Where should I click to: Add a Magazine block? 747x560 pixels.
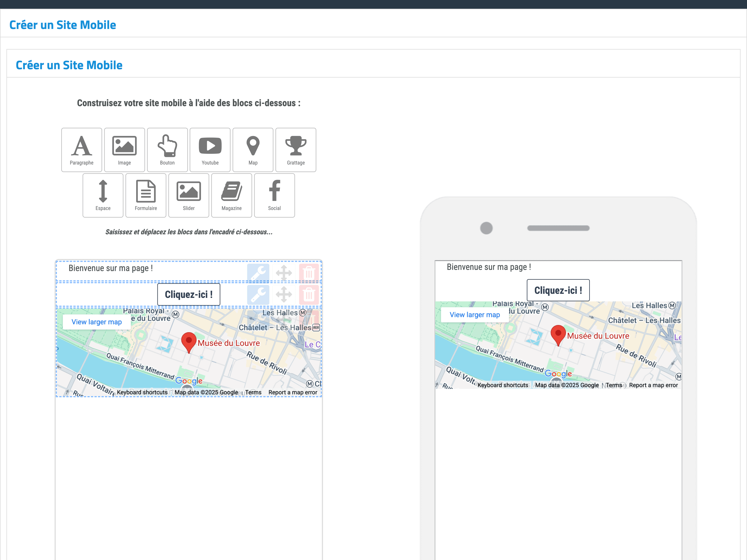(x=231, y=195)
